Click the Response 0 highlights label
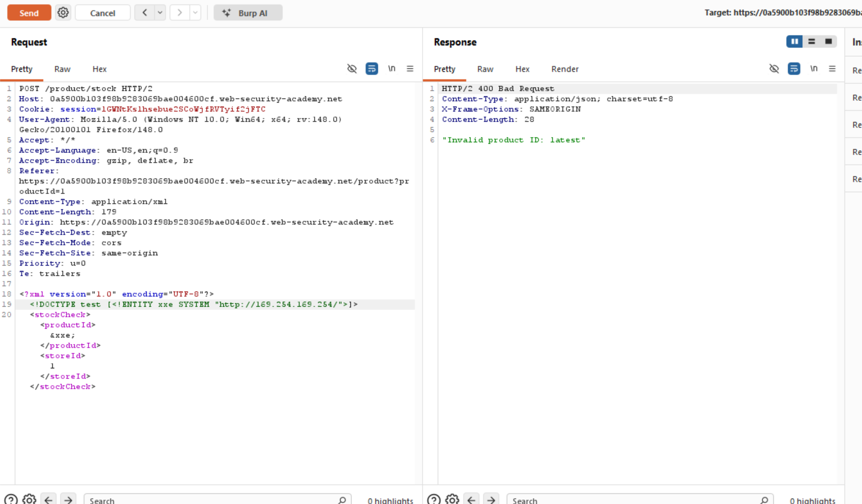 coord(812,500)
